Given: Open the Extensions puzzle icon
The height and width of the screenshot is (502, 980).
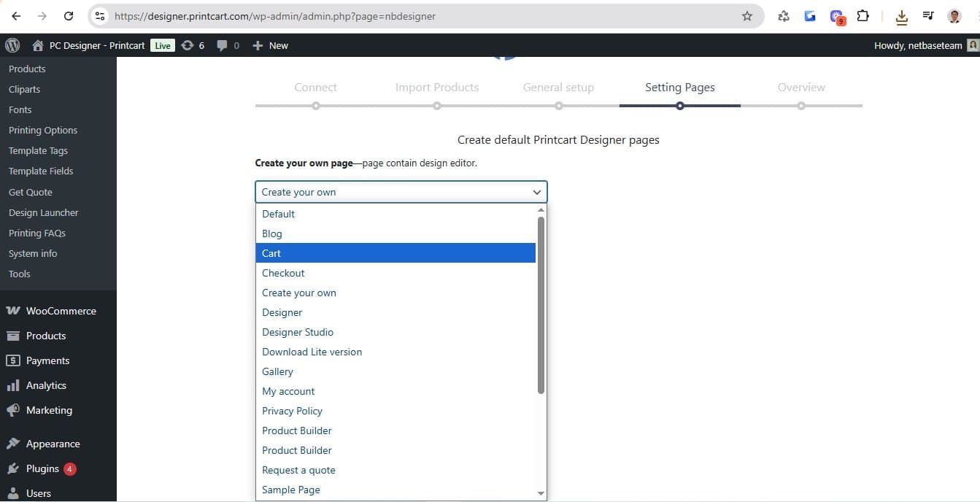Looking at the screenshot, I should point(863,16).
